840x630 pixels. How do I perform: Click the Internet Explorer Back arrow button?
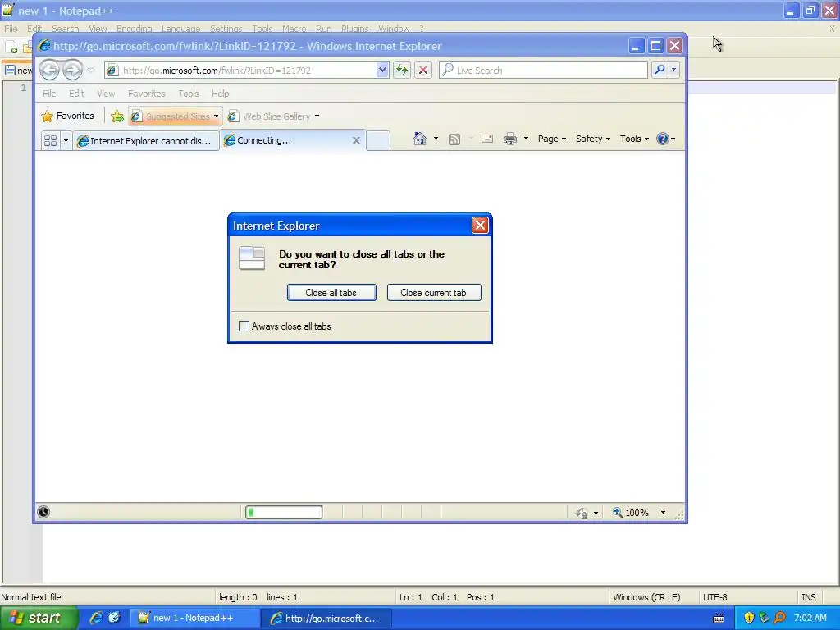(x=49, y=70)
